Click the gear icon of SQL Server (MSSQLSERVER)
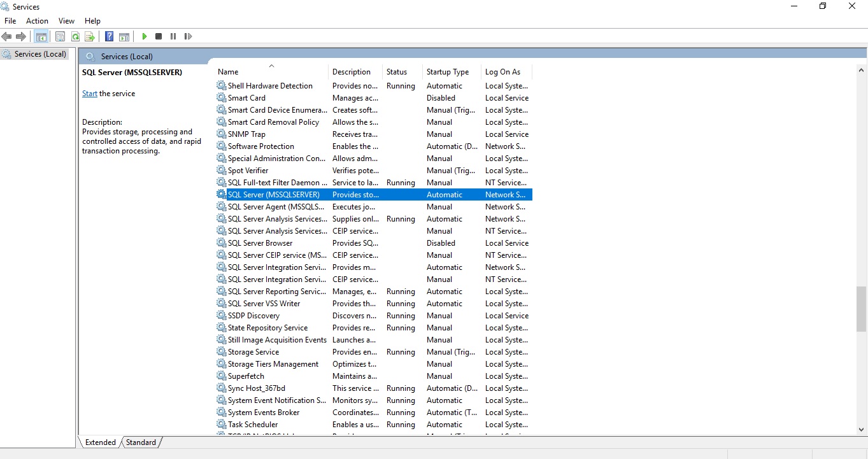 click(x=222, y=194)
